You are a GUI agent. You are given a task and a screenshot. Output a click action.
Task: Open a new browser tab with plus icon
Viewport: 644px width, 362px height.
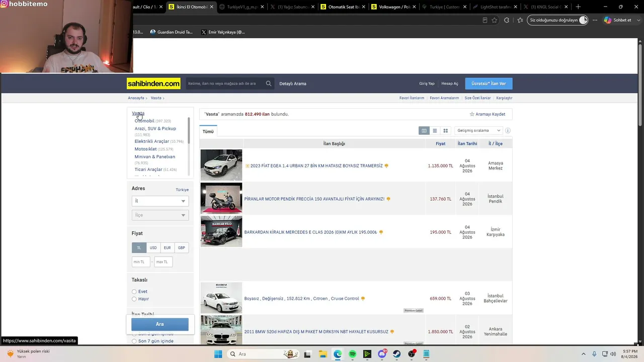coord(578,7)
